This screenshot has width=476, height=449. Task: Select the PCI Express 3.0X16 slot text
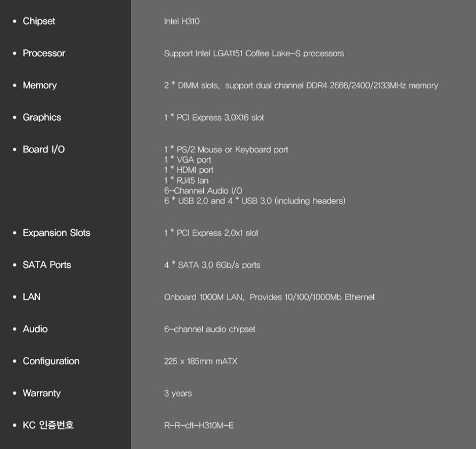tap(214, 118)
